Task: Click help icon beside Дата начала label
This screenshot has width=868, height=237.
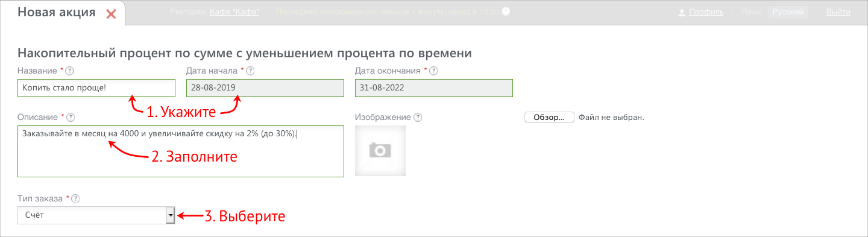Action: (x=250, y=71)
